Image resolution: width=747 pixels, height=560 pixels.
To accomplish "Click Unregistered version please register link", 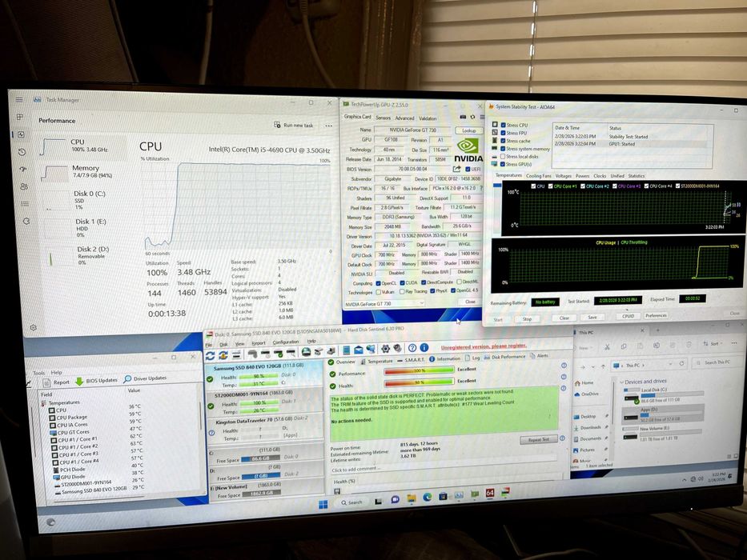I will pos(484,346).
